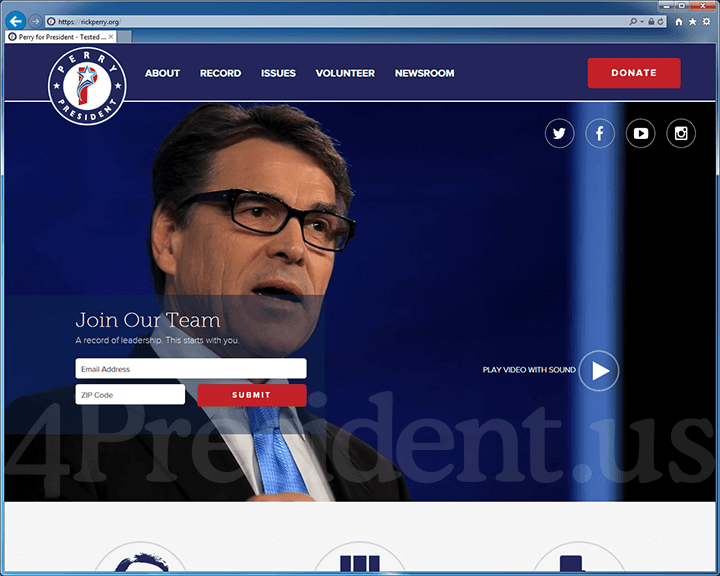Open the campaign's YouTube channel icon
The height and width of the screenshot is (576, 720).
pos(641,133)
